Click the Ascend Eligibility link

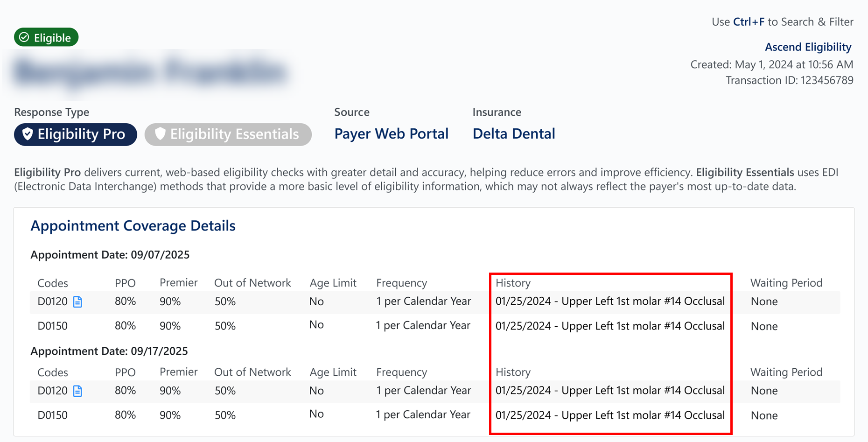coord(808,47)
